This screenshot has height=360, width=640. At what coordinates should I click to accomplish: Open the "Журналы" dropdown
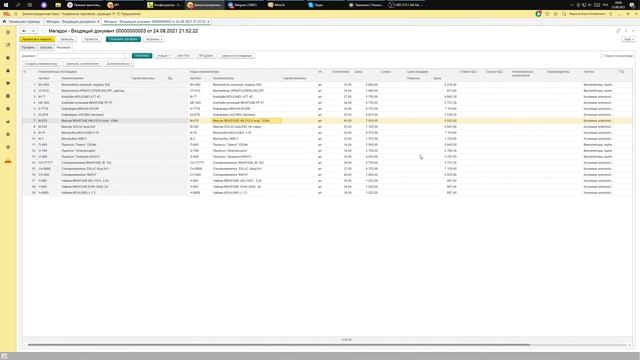[154, 39]
